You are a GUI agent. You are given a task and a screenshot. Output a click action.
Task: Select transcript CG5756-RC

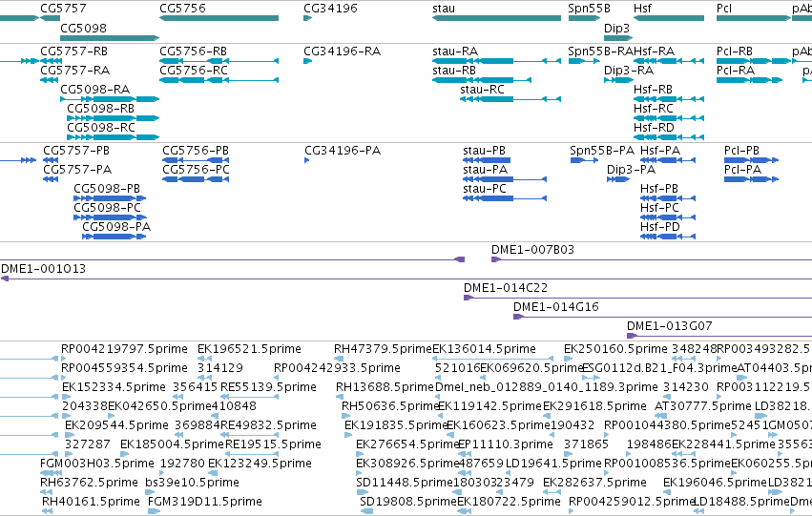coord(193,71)
